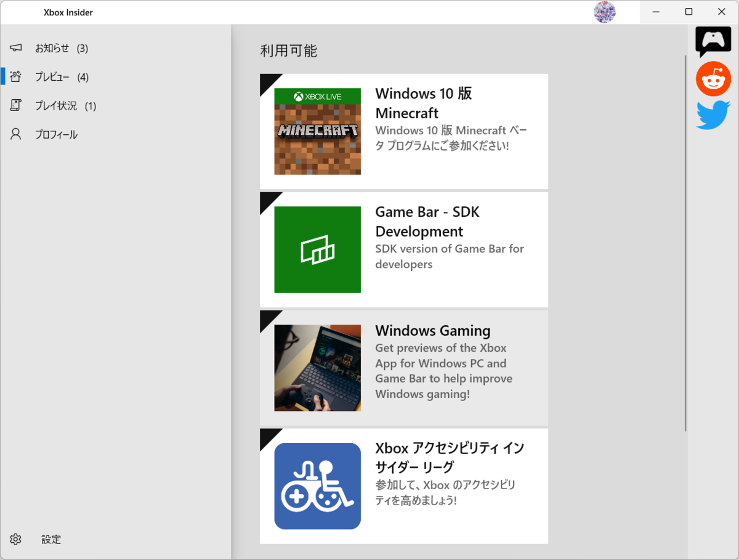Click the お知らせ megaphone icon
The height and width of the screenshot is (560, 739).
16,48
